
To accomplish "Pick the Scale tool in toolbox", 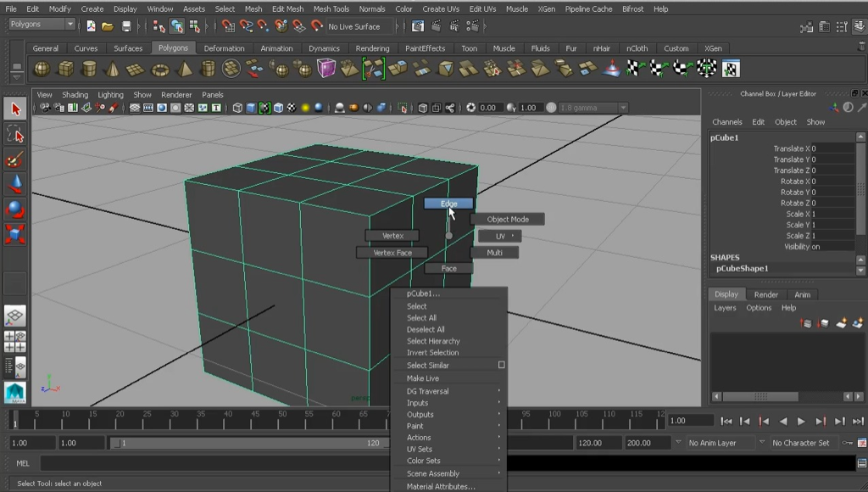I will click(15, 233).
